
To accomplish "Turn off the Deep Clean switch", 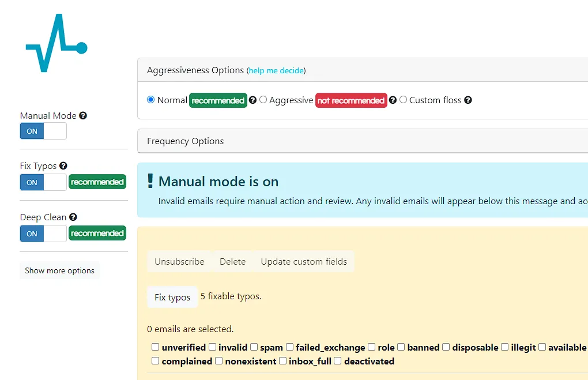I will pyautogui.click(x=43, y=234).
